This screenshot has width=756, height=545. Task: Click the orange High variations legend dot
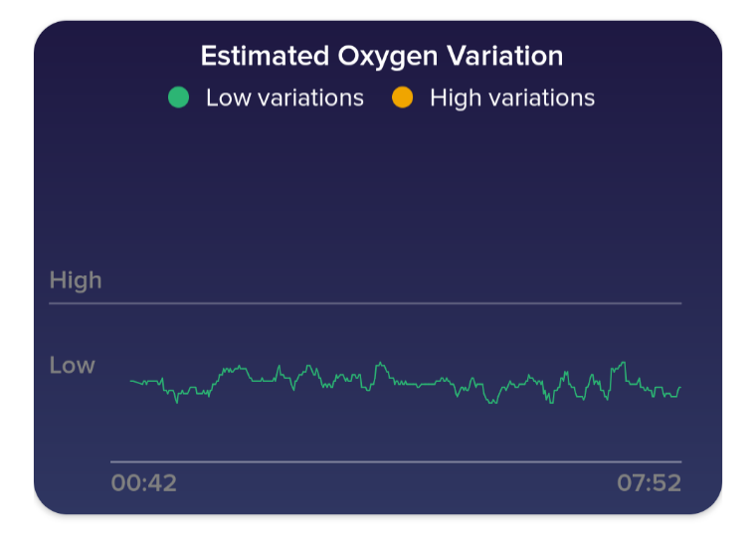click(402, 98)
